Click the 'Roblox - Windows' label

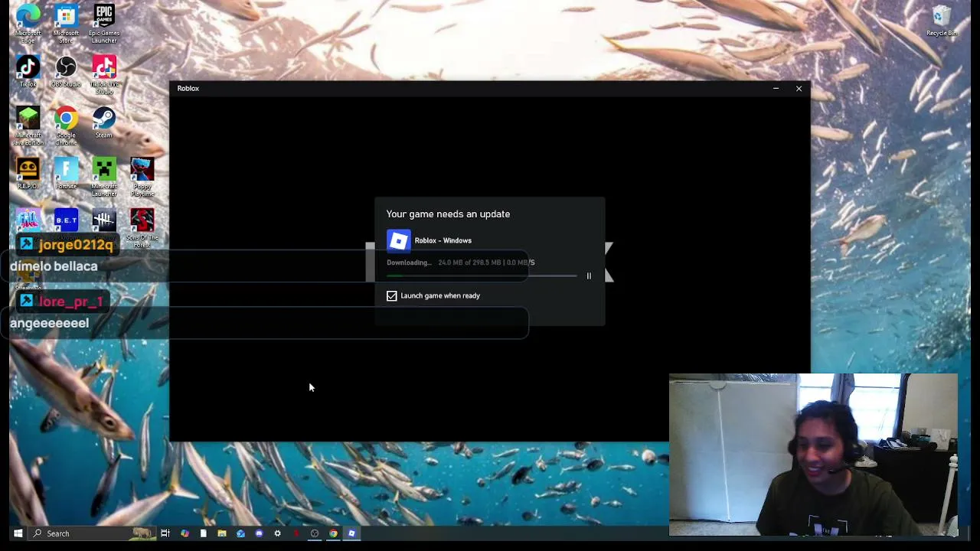443,240
